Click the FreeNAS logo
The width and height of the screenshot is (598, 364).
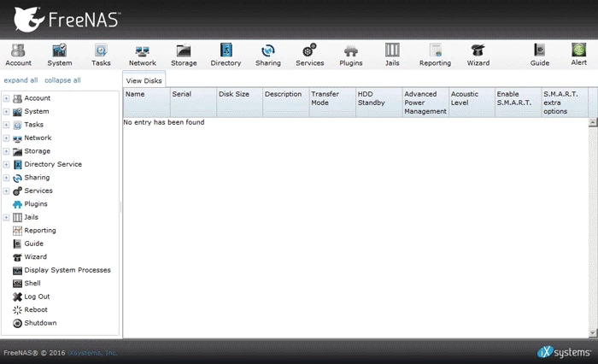point(67,19)
